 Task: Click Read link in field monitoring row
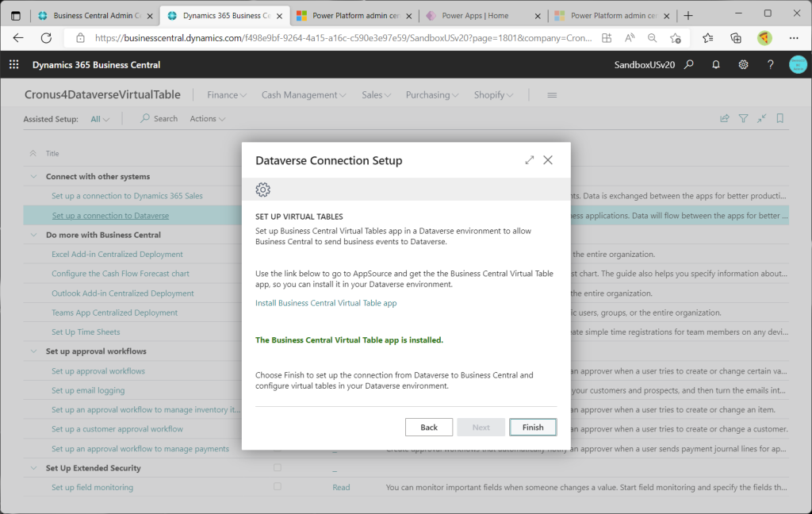(341, 488)
